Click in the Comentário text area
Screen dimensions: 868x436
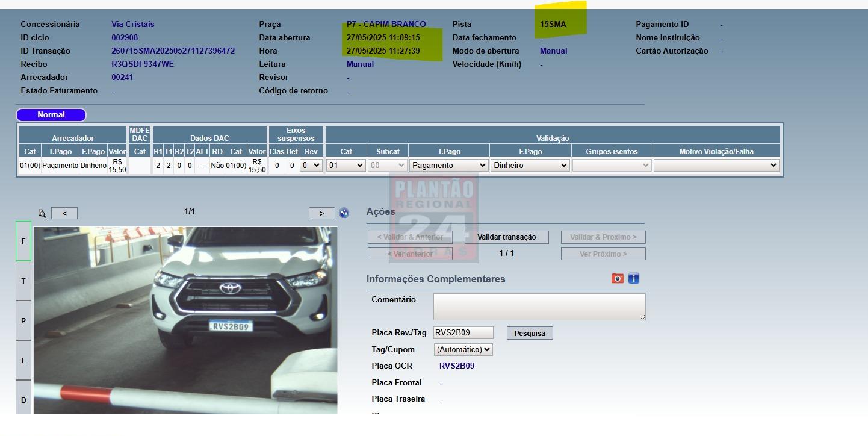click(x=539, y=307)
